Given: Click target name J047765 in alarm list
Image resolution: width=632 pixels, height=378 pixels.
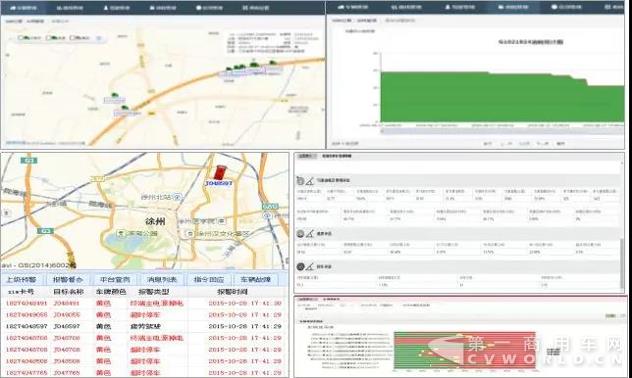Looking at the screenshot, I should 67,373.
